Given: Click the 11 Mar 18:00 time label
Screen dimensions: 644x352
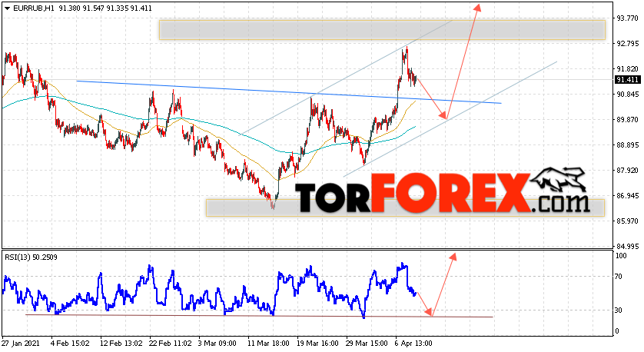Looking at the screenshot, I should pos(268,344).
